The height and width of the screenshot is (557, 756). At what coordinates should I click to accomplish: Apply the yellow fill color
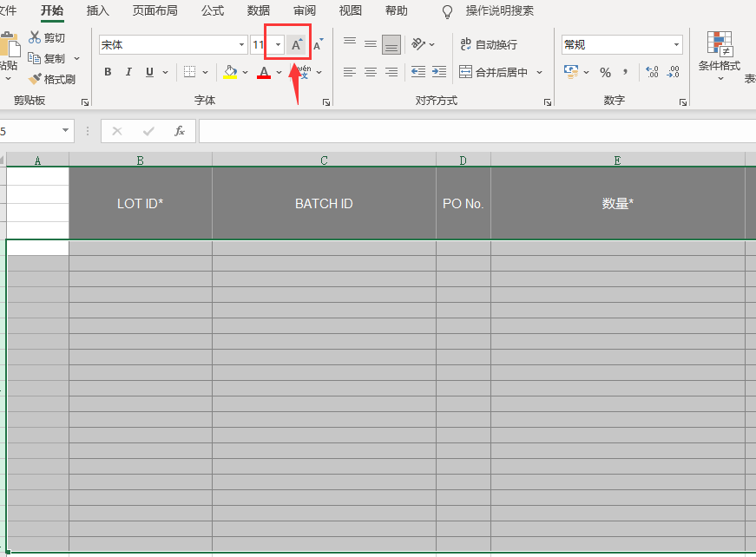click(x=230, y=72)
